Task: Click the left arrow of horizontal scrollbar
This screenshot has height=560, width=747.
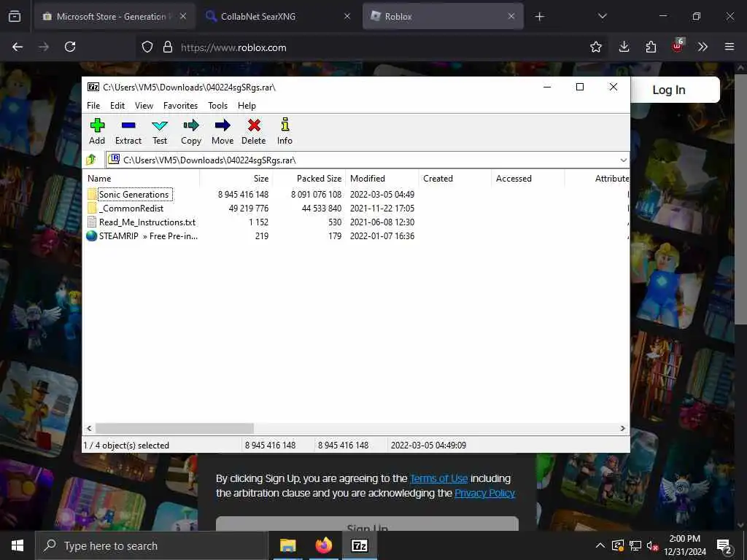Action: [89, 428]
